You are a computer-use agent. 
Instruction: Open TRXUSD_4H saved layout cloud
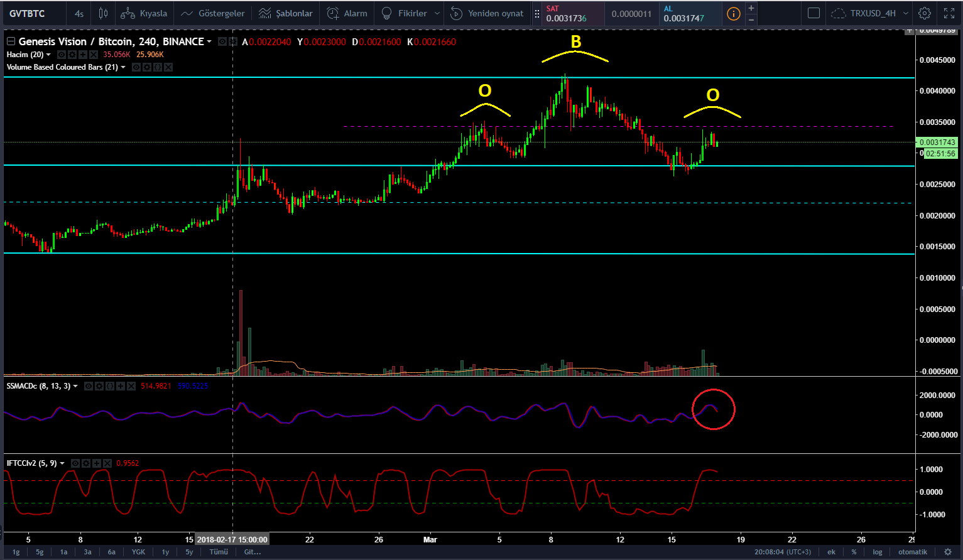pyautogui.click(x=863, y=13)
